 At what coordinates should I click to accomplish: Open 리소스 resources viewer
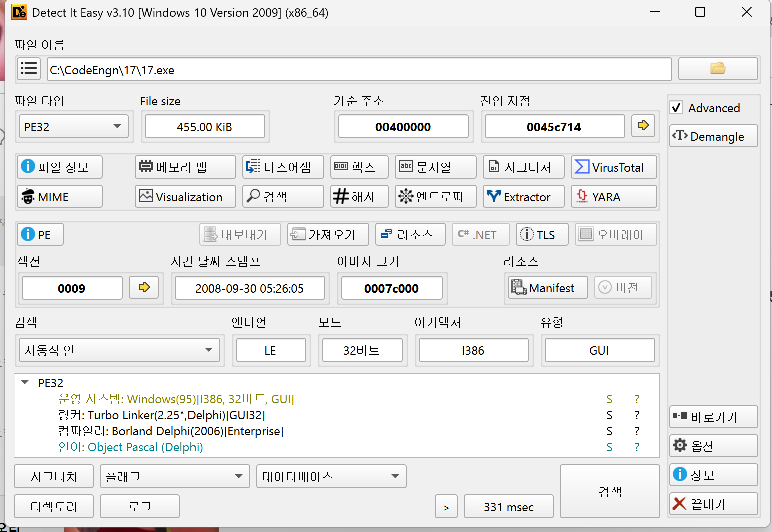410,234
